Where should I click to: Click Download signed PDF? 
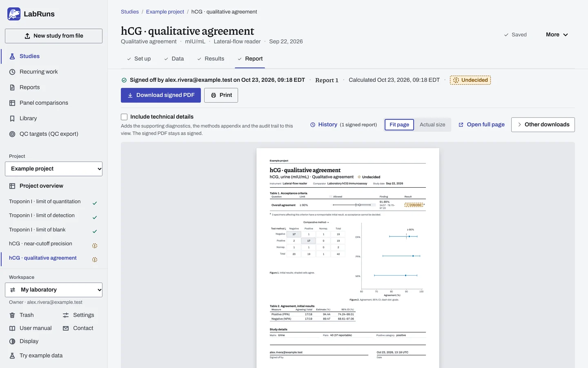(x=161, y=95)
